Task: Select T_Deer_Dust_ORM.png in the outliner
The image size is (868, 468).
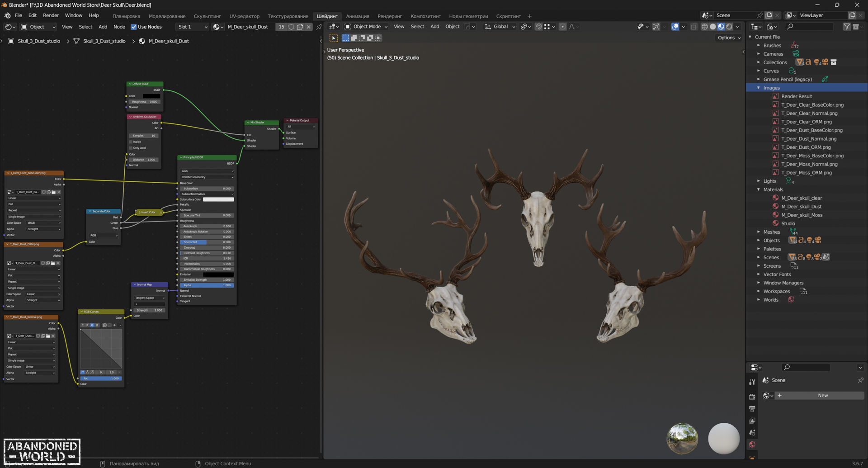Action: [806, 147]
